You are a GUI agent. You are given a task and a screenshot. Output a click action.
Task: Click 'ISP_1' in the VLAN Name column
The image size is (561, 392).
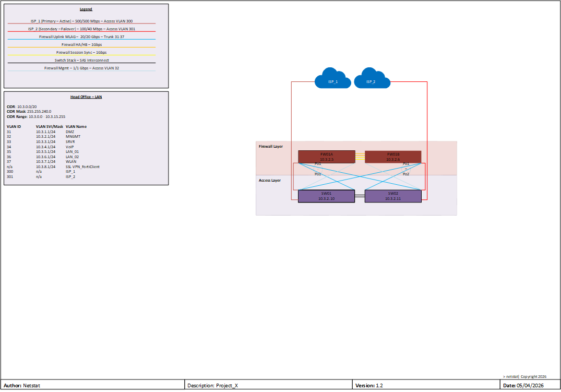70,172
